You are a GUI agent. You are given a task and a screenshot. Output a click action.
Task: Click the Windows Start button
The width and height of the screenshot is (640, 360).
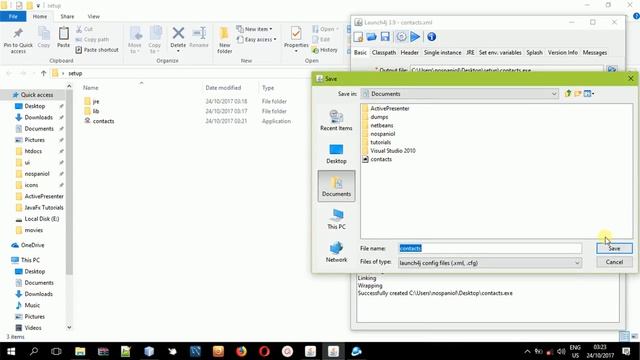tap(11, 351)
